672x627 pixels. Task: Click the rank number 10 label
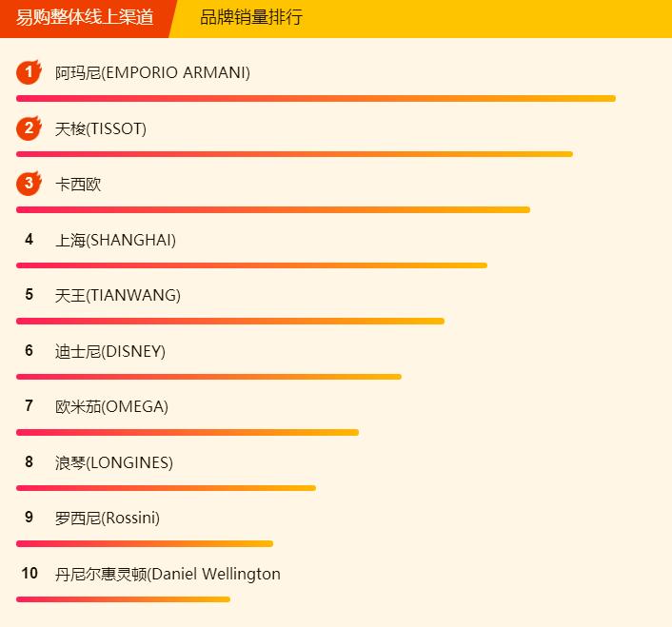tap(30, 574)
